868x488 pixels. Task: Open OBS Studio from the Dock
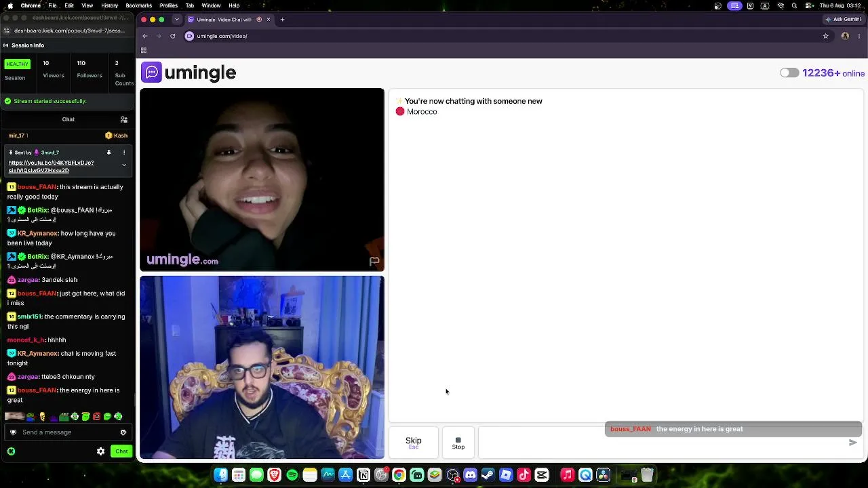[x=452, y=475]
